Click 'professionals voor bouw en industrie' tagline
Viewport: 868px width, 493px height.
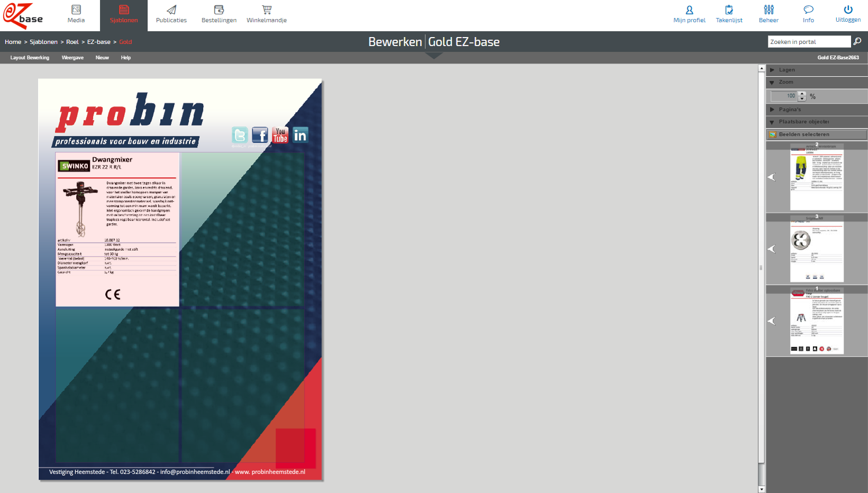coord(125,141)
